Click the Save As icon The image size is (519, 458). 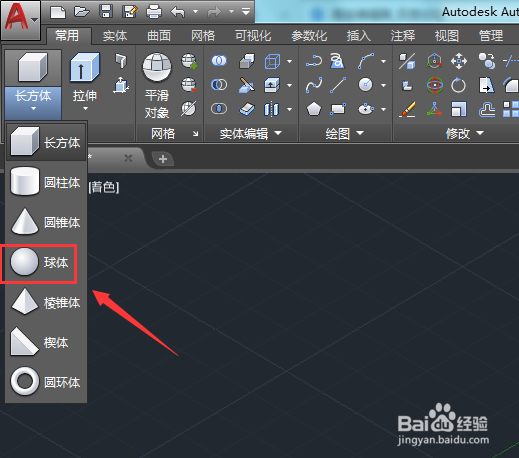[x=130, y=12]
